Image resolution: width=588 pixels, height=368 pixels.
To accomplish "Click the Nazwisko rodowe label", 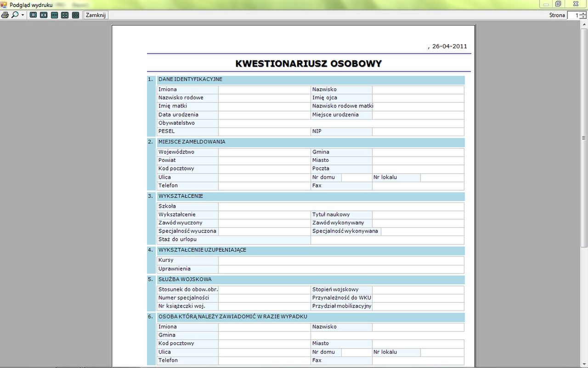I will pyautogui.click(x=181, y=98).
